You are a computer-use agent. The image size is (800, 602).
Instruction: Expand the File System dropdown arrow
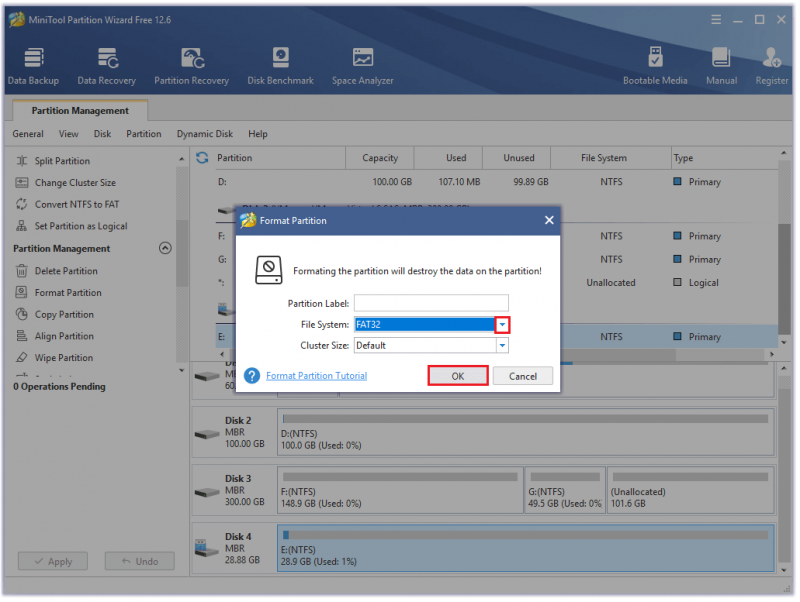[x=503, y=325]
